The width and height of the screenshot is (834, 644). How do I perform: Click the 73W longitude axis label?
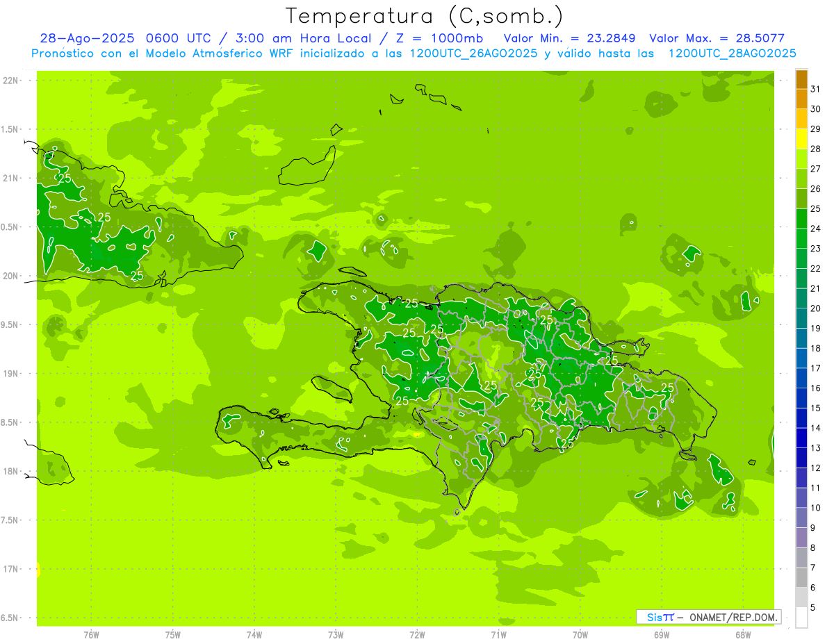pyautogui.click(x=336, y=634)
